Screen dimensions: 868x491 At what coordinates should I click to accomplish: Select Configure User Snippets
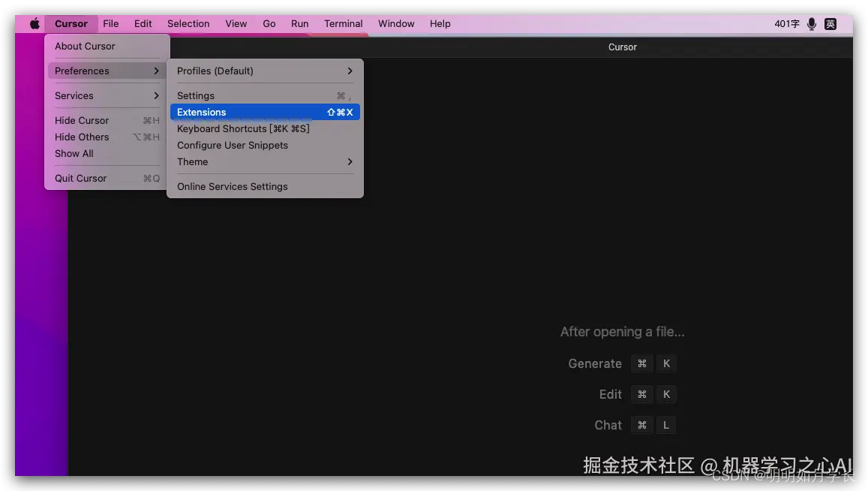pos(265,145)
